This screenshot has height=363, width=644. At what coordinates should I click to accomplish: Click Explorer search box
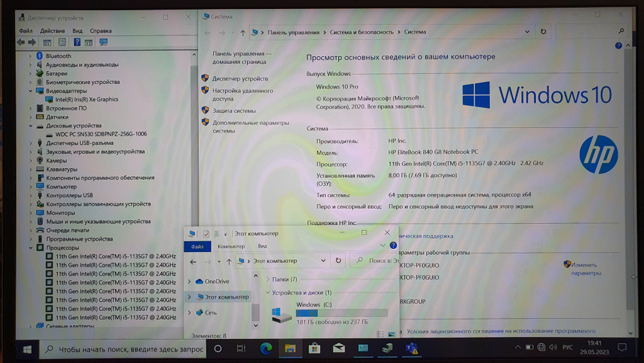click(375, 260)
